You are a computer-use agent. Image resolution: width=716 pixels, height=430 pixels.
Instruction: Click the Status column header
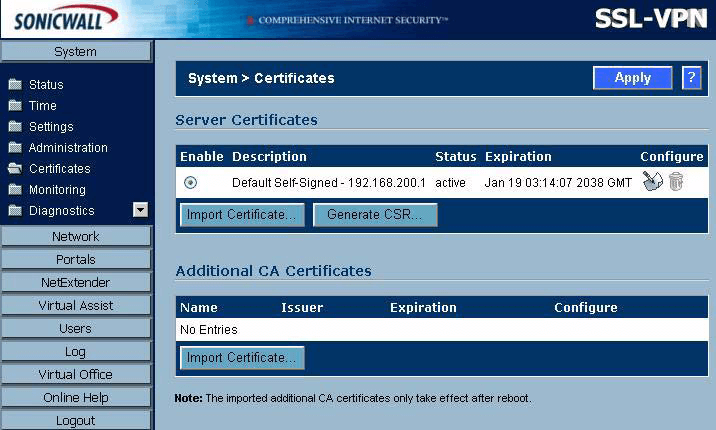(456, 157)
